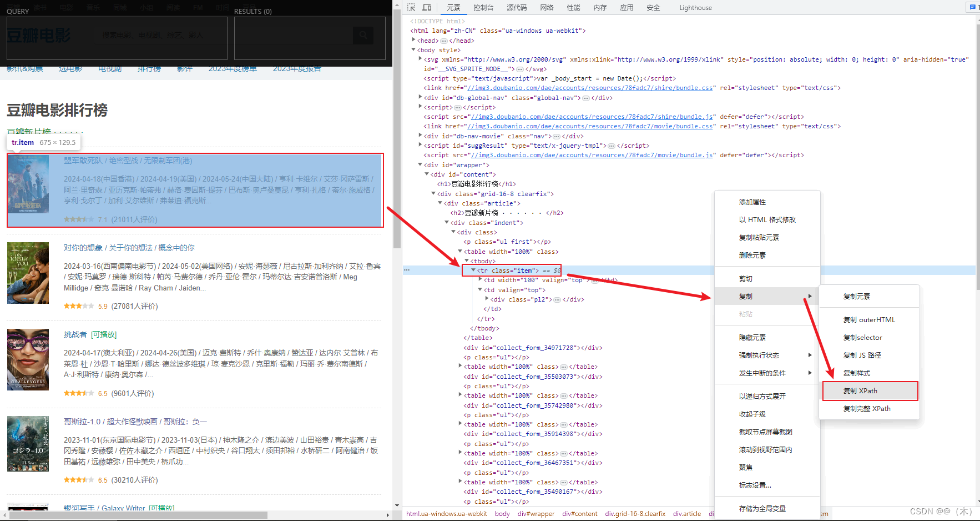Toggle the device toolbar icon in DevTools
The width and height of the screenshot is (980, 521).
click(x=427, y=7)
